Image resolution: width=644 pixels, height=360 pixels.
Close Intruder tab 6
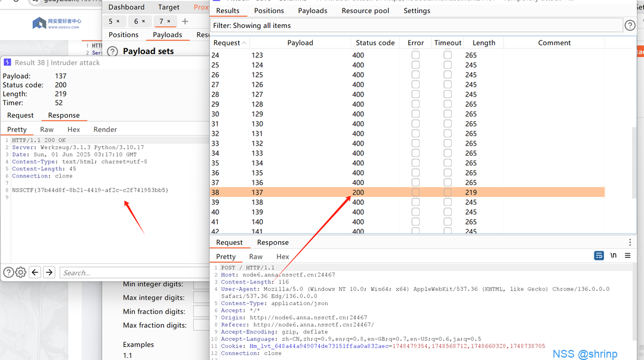click(143, 21)
